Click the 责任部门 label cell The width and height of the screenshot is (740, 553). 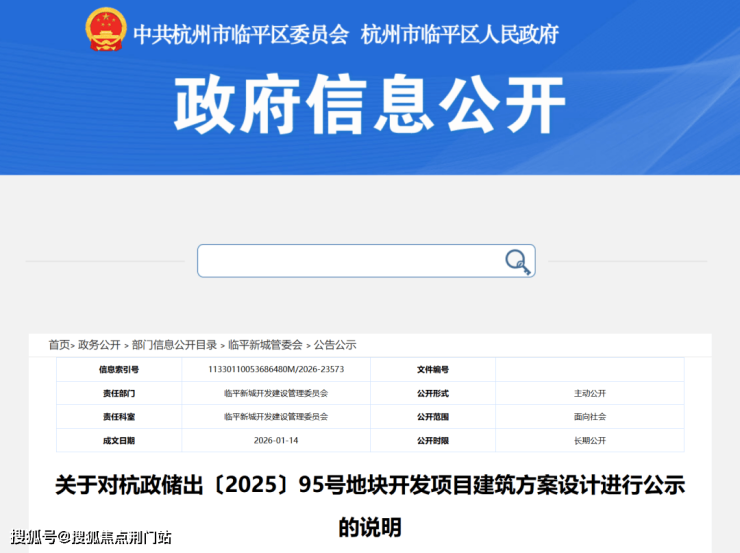119,393
